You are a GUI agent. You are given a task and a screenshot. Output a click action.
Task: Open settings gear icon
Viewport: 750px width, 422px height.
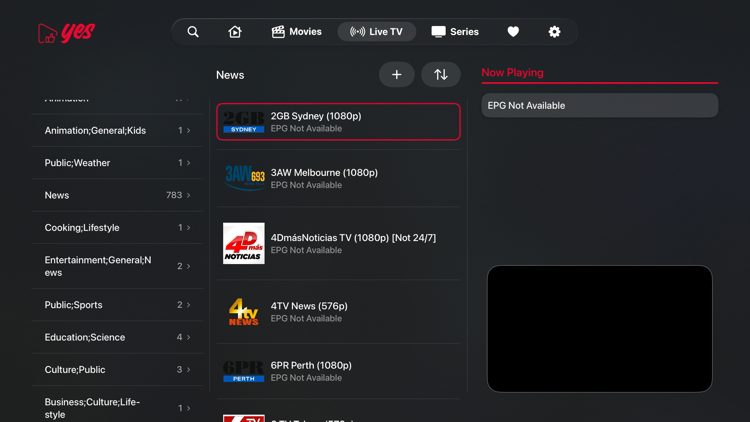tap(554, 32)
